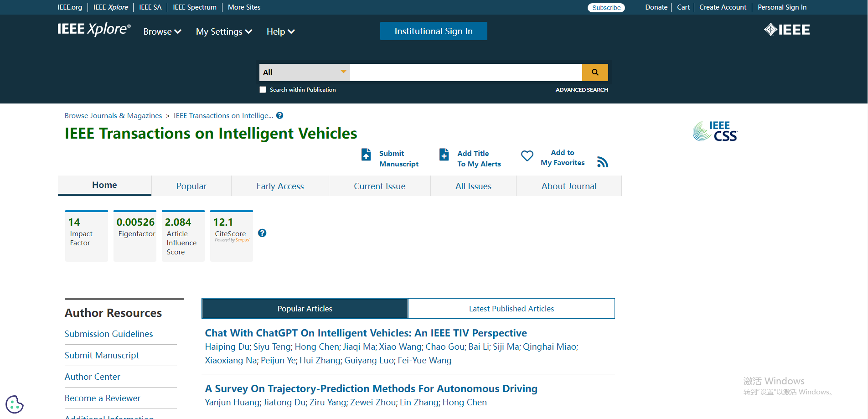Click the RSS feed icon

point(602,162)
